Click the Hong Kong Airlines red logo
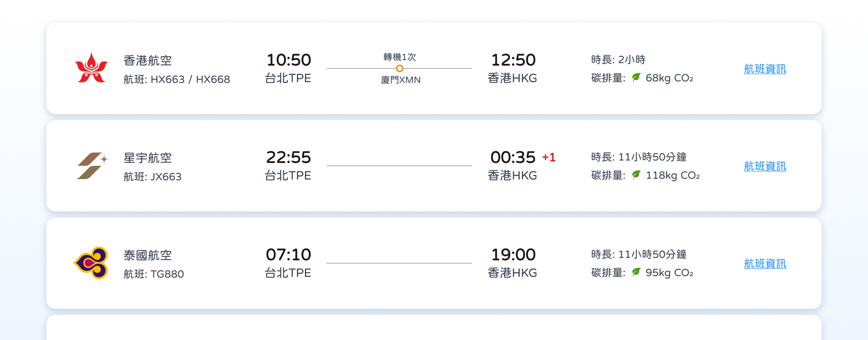 coord(91,68)
